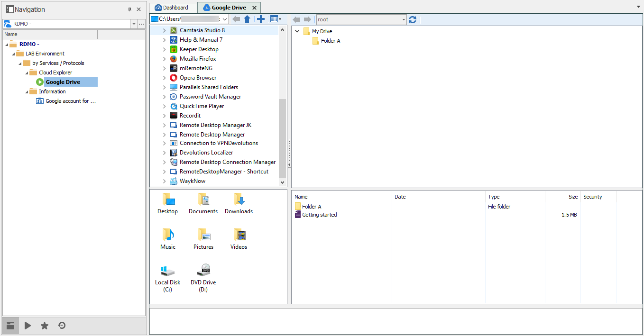The image size is (644, 336).
Task: Open the recent history icon in navigation
Action: tap(62, 326)
